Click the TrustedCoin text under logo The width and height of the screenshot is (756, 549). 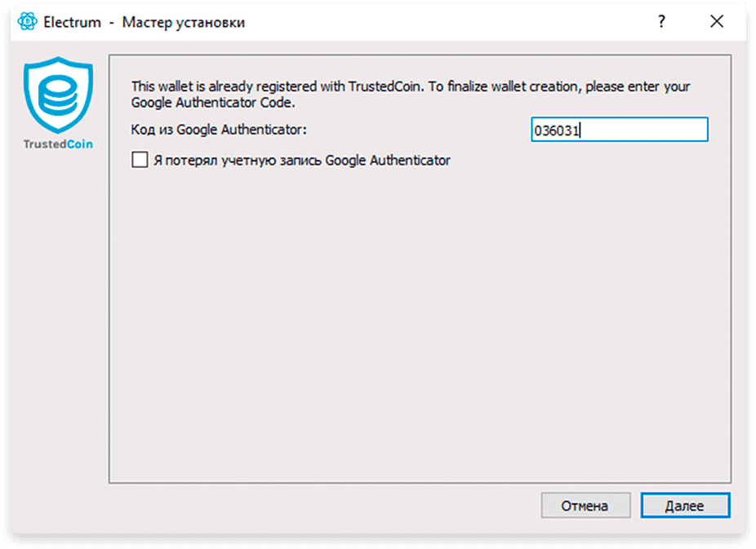[58, 144]
